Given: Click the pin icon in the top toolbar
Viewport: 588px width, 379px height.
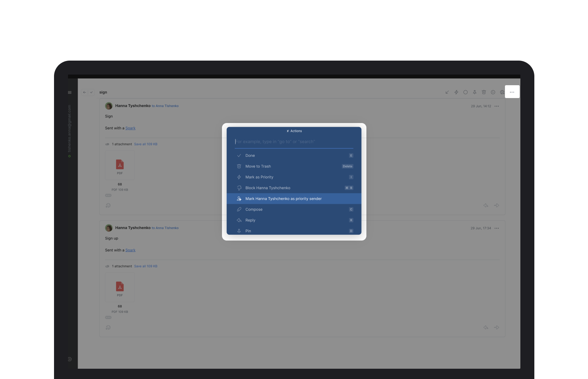Looking at the screenshot, I should point(474,92).
